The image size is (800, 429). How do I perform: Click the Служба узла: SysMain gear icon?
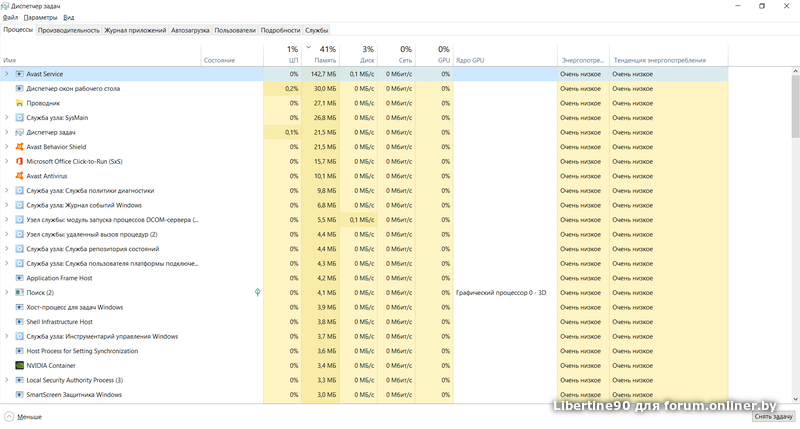tap(19, 118)
